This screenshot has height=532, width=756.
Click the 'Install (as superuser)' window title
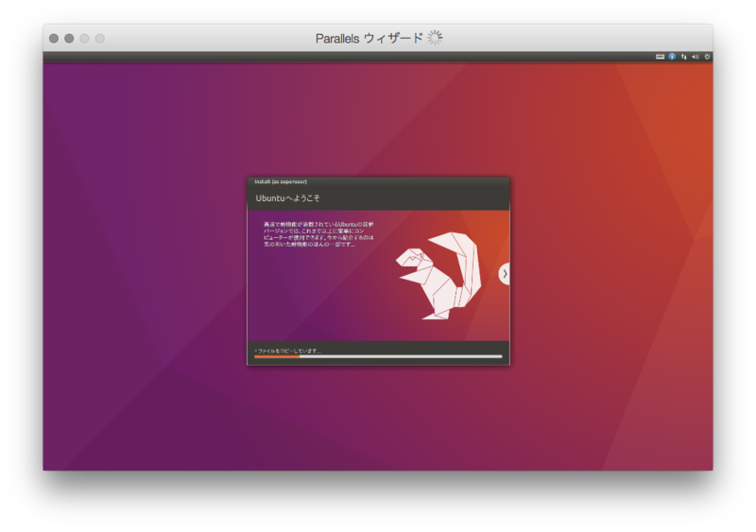[281, 181]
